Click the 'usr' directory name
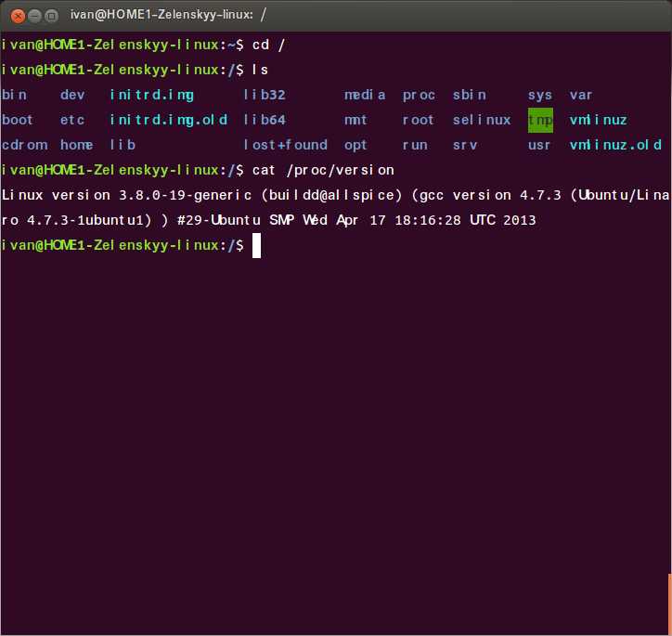Image resolution: width=672 pixels, height=636 pixels. pos(539,145)
